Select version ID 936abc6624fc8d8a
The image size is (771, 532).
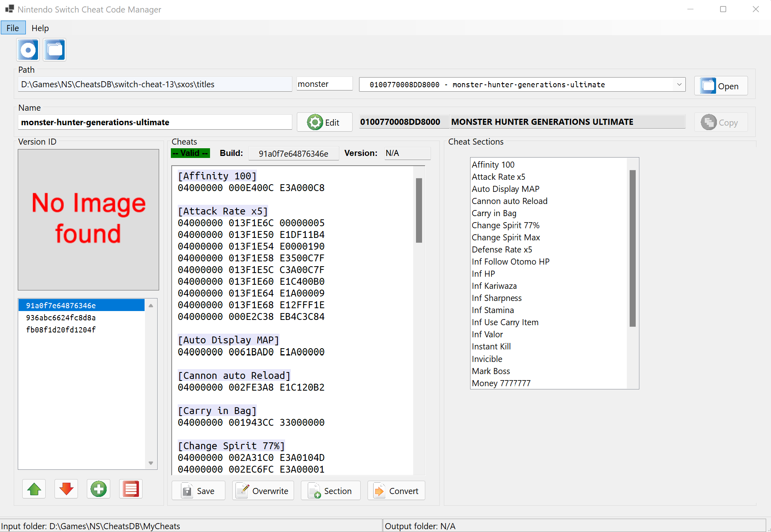[82, 318]
